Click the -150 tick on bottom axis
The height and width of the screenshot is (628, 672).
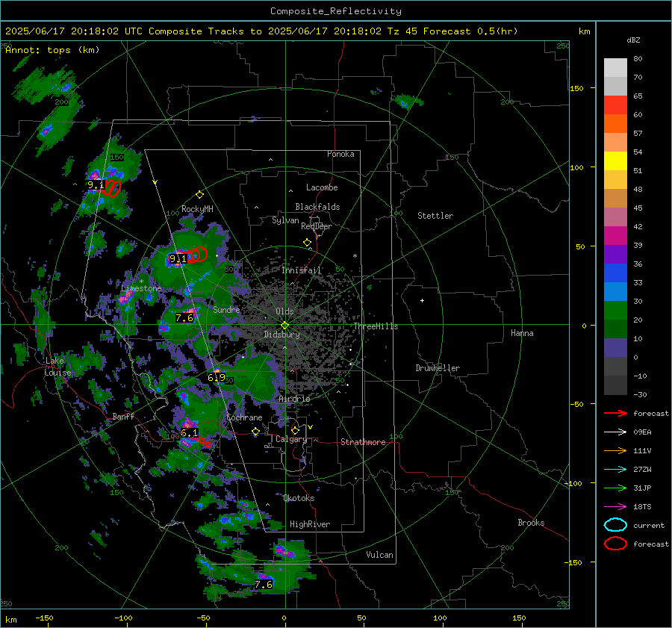44,618
